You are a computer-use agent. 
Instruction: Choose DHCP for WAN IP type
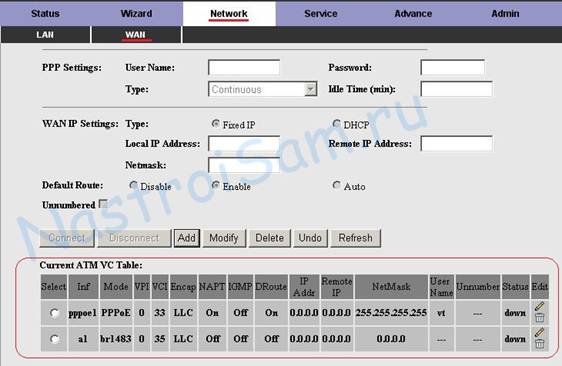(x=336, y=124)
